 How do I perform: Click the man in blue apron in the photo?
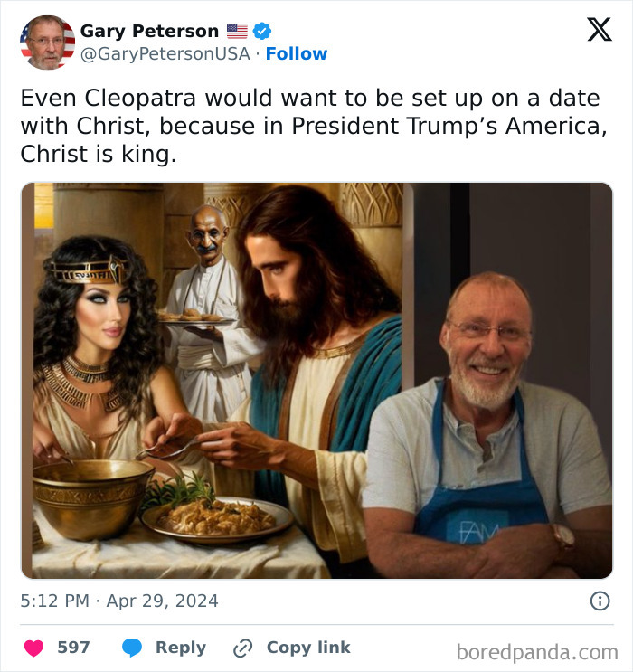coord(486,425)
